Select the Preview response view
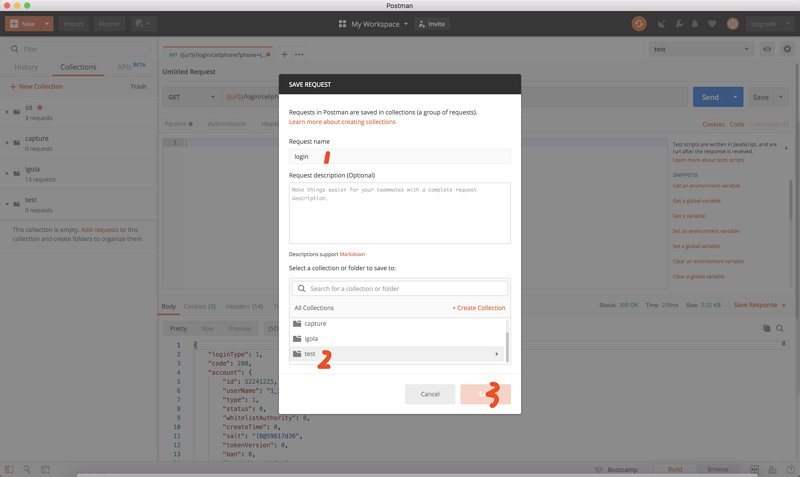800x477 pixels. (240, 329)
